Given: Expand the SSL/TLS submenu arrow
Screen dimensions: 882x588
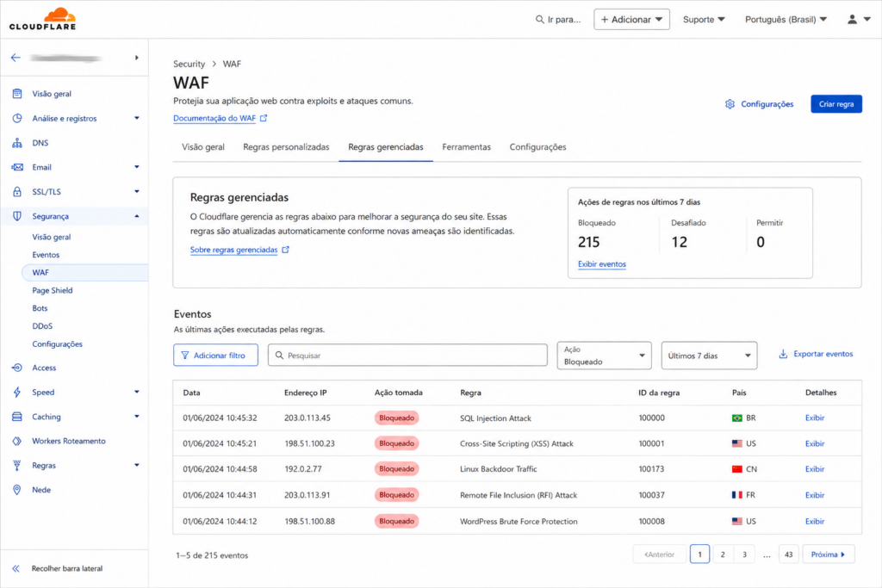Looking at the screenshot, I should (137, 192).
